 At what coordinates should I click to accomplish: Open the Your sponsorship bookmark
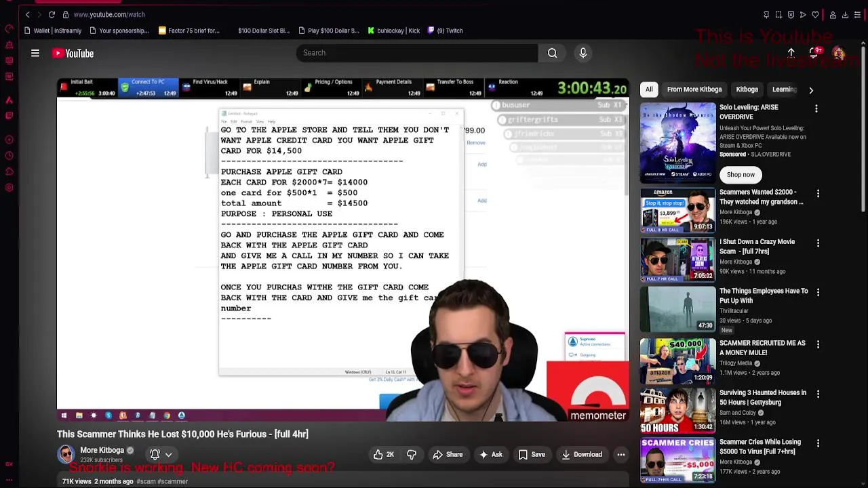[x=119, y=30]
